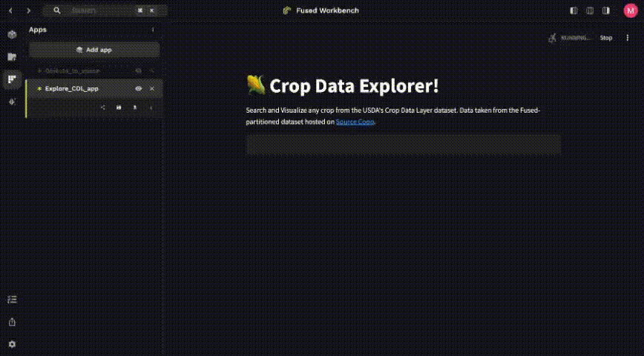Go back with the left arrow
644x356 pixels.
point(10,10)
